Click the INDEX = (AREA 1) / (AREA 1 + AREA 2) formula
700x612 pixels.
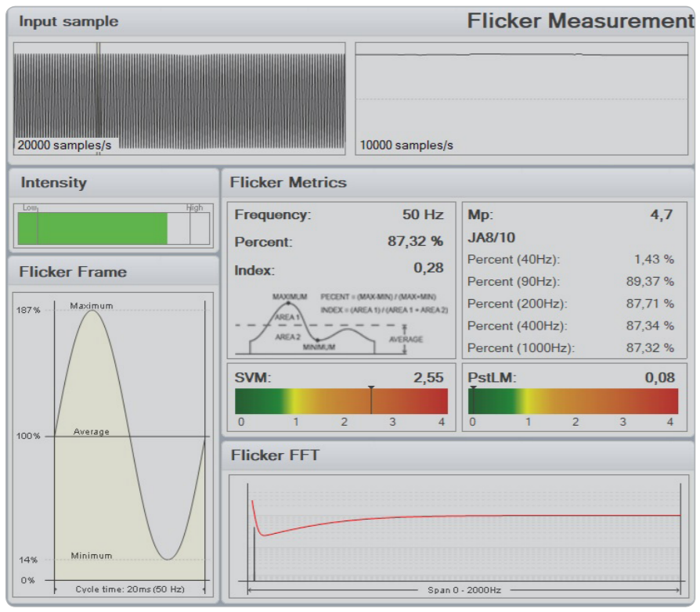384,310
